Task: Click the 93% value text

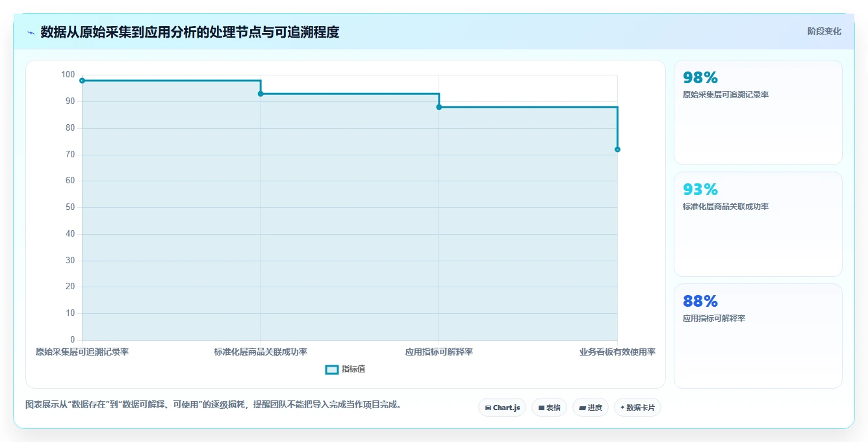Action: pyautogui.click(x=700, y=189)
